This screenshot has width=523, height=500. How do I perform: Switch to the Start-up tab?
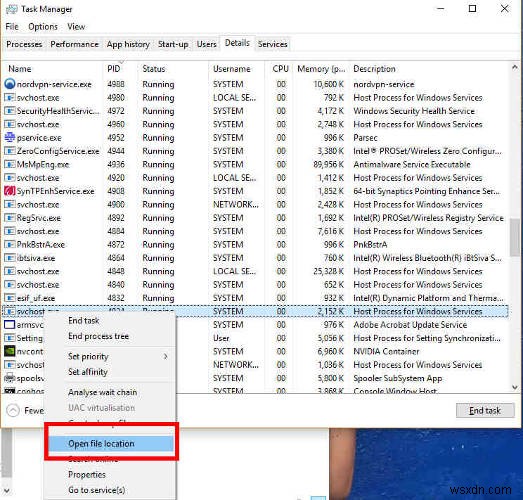(x=173, y=44)
